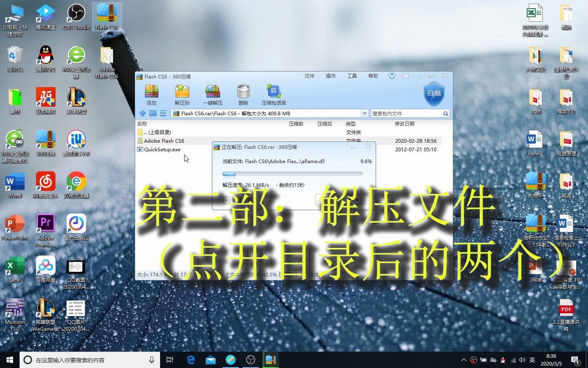
Task: Open the Excel desktop shortcut
Action: pyautogui.click(x=15, y=270)
